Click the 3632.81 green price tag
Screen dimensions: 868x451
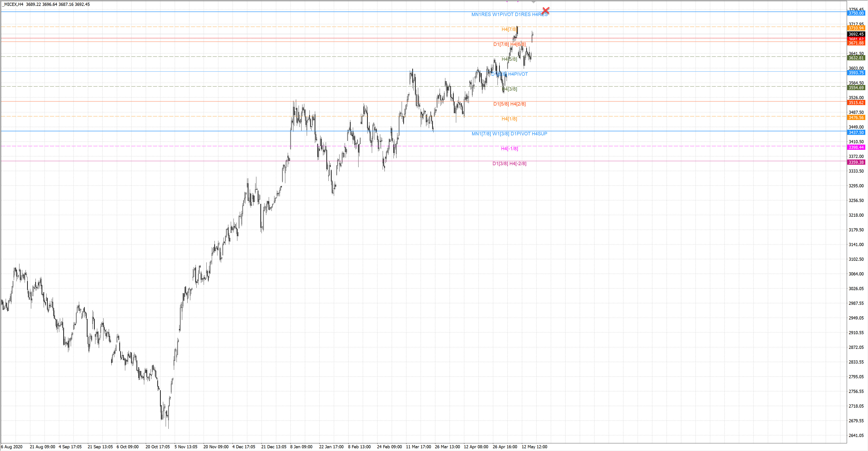point(856,58)
